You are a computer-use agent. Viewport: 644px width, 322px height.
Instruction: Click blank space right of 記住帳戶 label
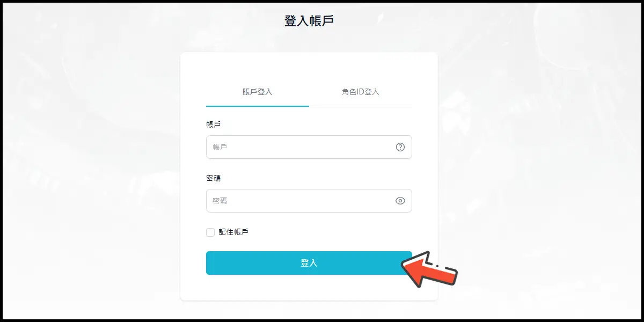[333, 232]
